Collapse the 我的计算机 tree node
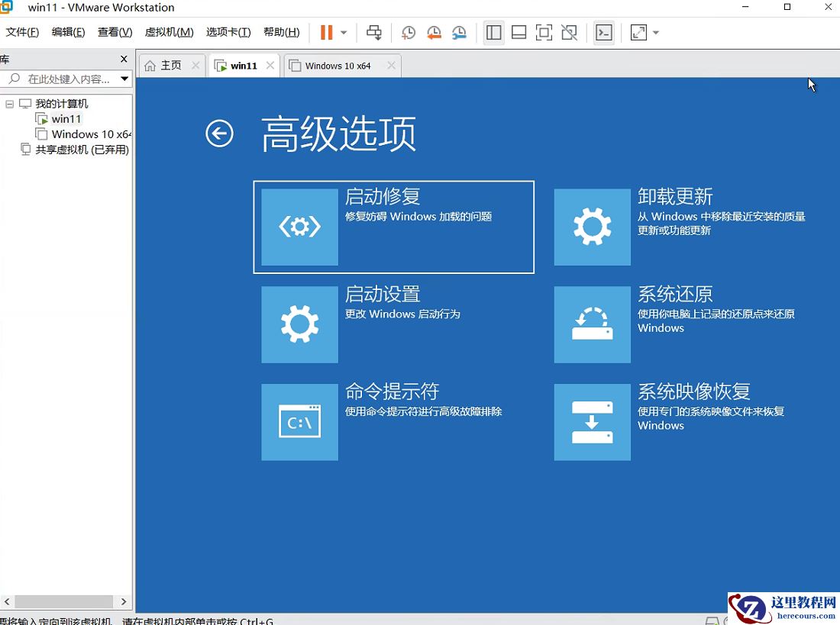Image resolution: width=840 pixels, height=625 pixels. pos(8,103)
